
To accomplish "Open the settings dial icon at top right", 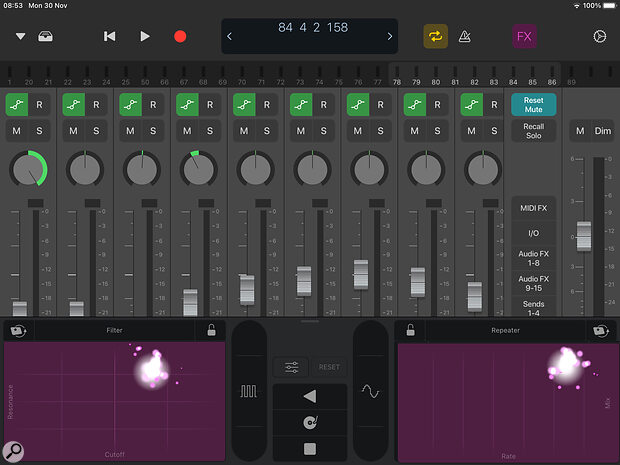I will [x=599, y=36].
